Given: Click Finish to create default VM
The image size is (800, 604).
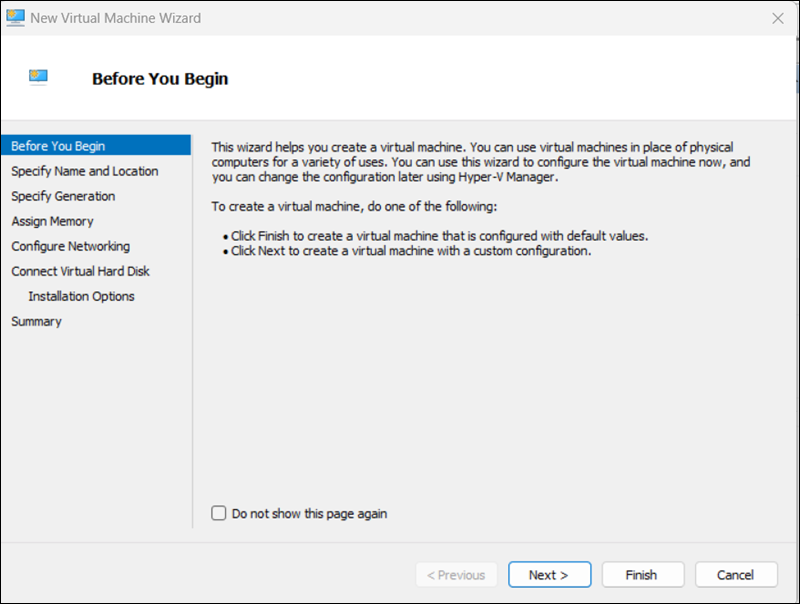Looking at the screenshot, I should pos(643,575).
